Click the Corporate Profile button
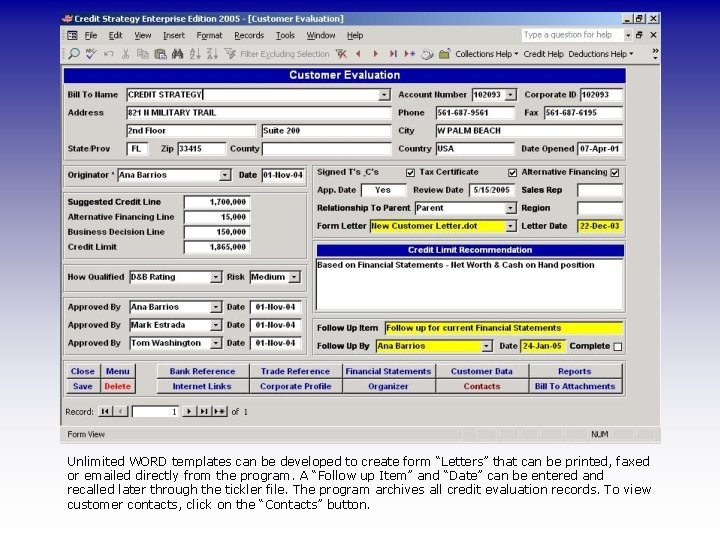The width and height of the screenshot is (720, 540). (295, 386)
